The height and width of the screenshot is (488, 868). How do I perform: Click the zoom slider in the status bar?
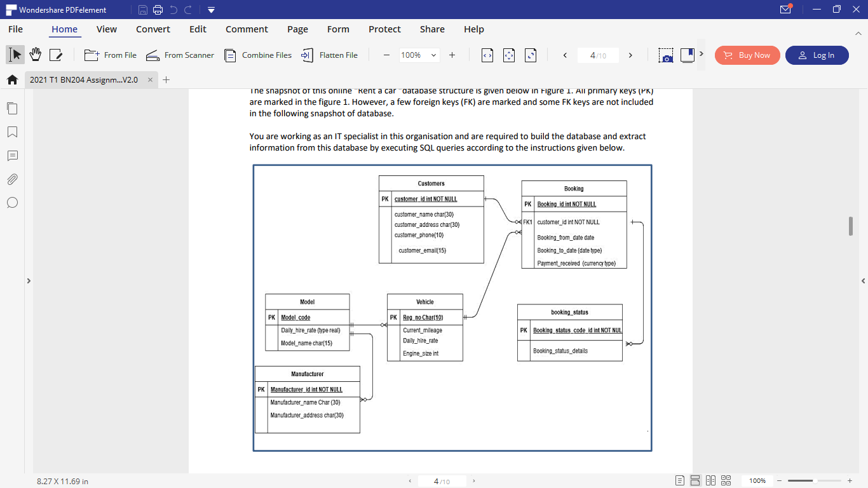[x=813, y=481]
